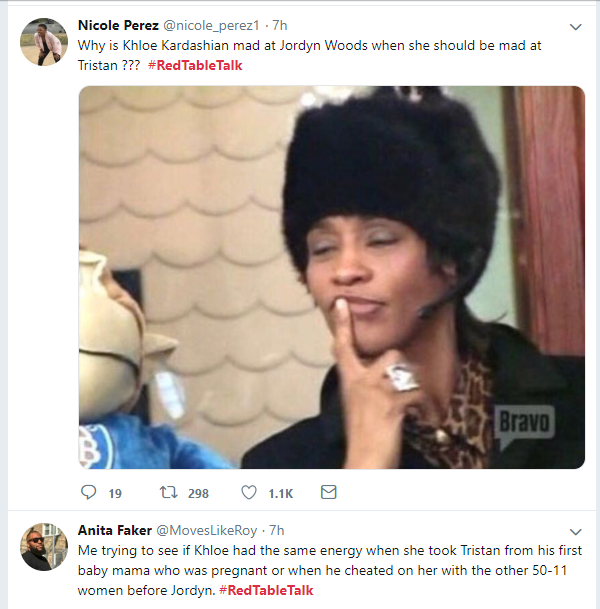Click the Anita Faker display name

coord(115,529)
